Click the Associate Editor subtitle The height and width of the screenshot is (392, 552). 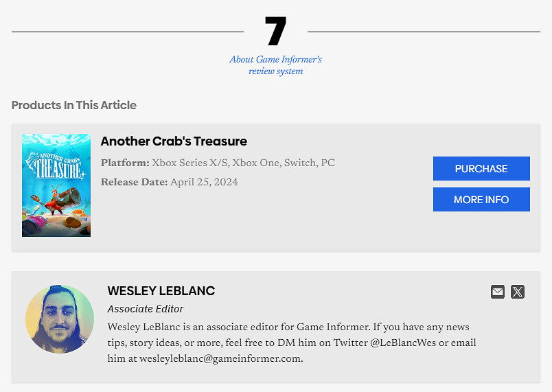[x=146, y=309]
